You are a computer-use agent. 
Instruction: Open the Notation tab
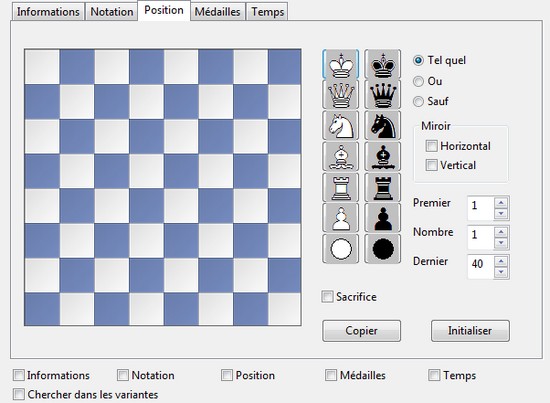(112, 12)
